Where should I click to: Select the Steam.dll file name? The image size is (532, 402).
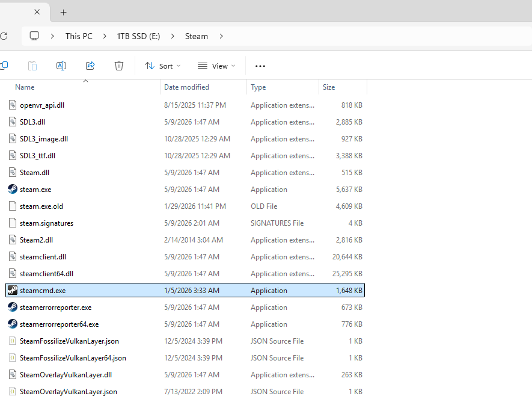coord(34,173)
